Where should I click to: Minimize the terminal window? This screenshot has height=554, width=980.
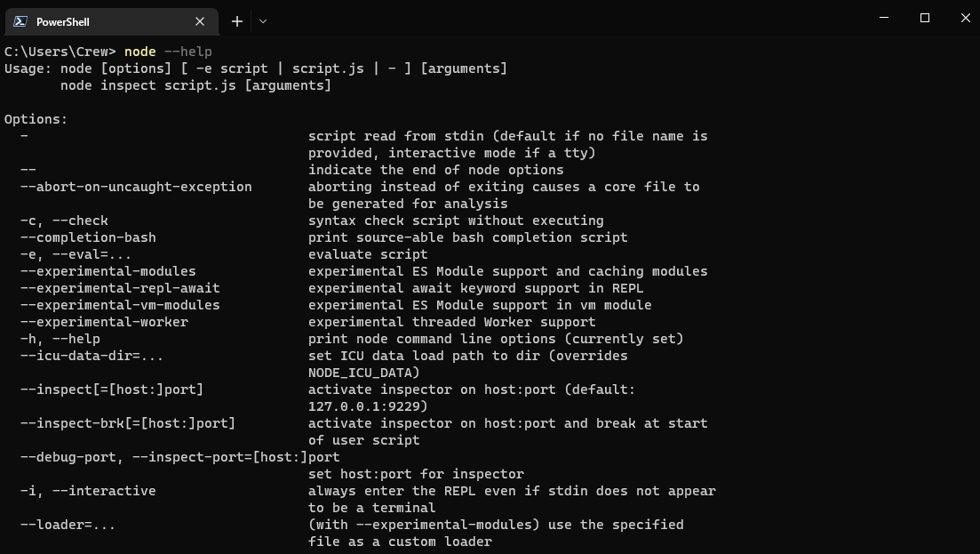pyautogui.click(x=884, y=18)
